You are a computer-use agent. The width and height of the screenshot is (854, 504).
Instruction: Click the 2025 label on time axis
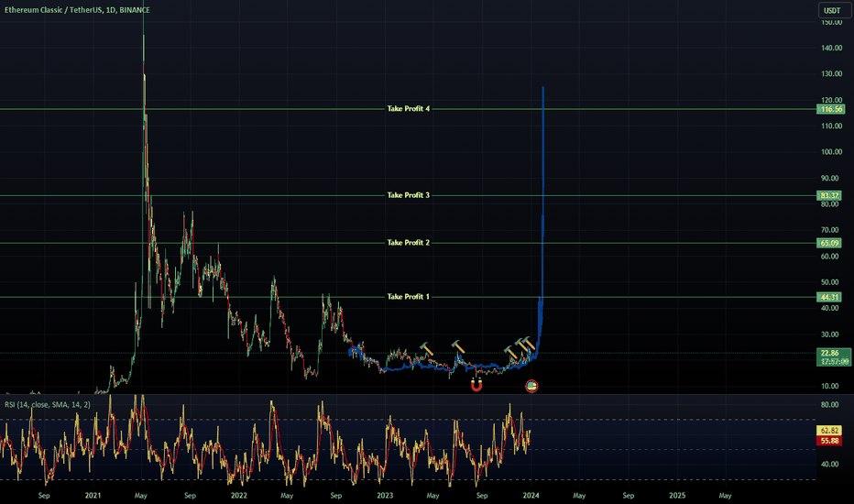pos(677,495)
